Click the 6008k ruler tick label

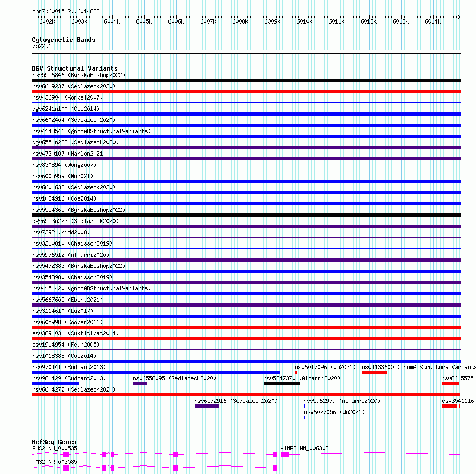click(x=240, y=21)
